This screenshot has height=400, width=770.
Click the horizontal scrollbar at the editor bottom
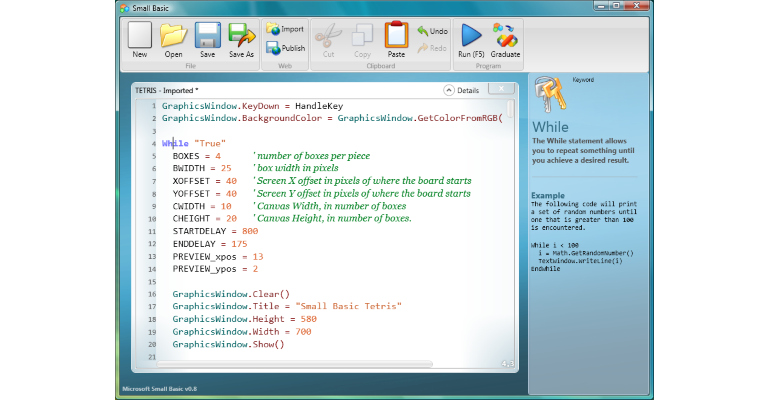click(x=295, y=364)
